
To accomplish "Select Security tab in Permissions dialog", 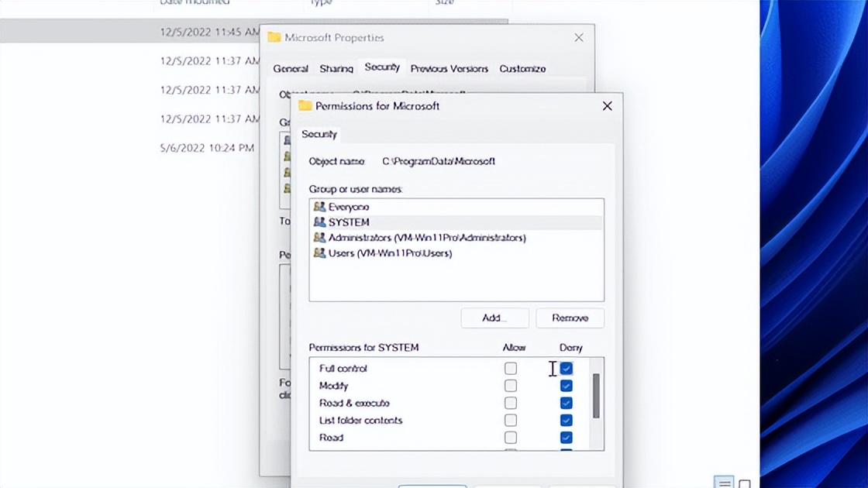I will click(x=319, y=134).
